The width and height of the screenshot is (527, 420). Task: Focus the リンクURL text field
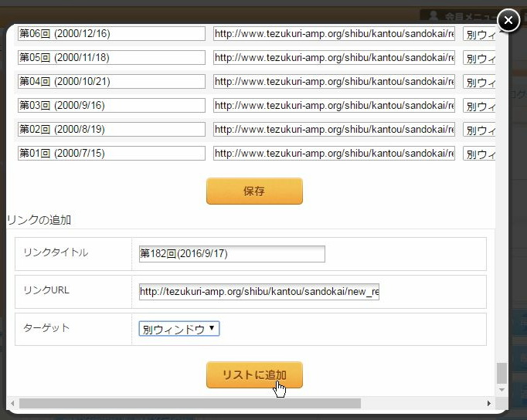[x=259, y=292]
